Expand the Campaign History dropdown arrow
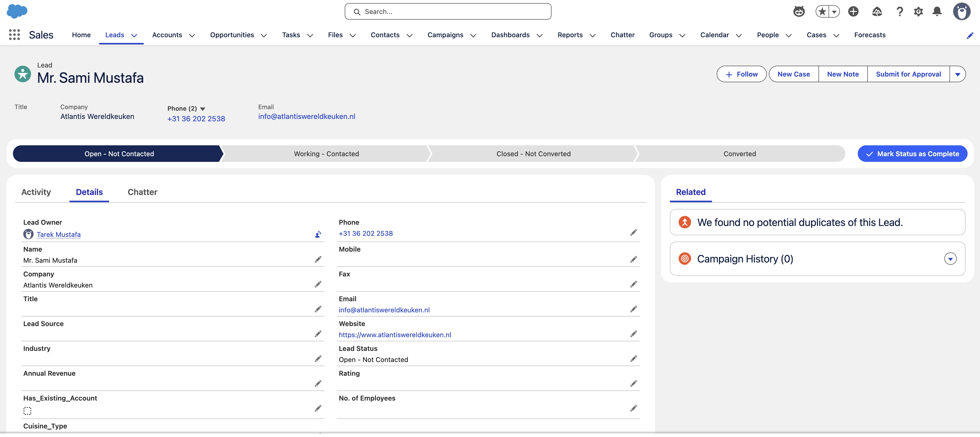 (x=950, y=259)
